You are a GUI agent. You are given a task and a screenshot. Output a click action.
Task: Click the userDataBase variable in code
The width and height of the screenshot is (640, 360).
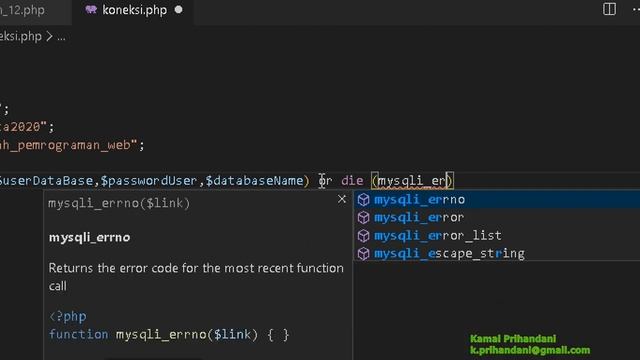[46, 181]
